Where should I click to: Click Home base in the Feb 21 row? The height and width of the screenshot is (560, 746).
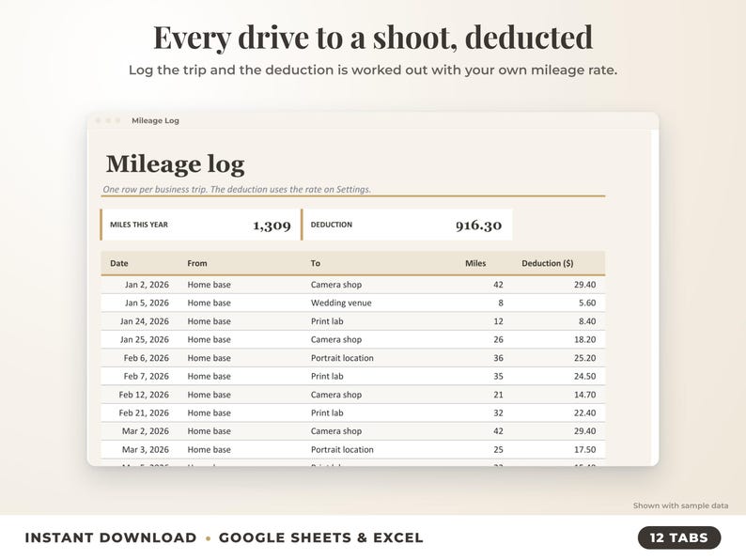[x=209, y=412]
